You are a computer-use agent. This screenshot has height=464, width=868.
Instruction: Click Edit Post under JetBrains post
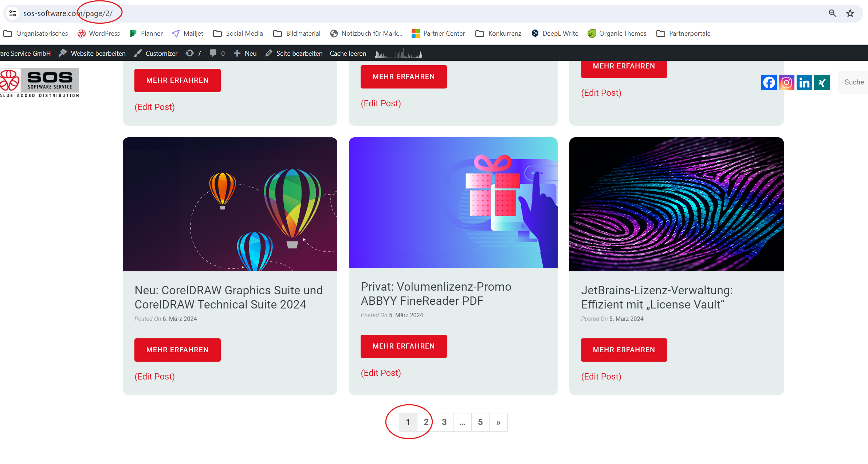601,377
